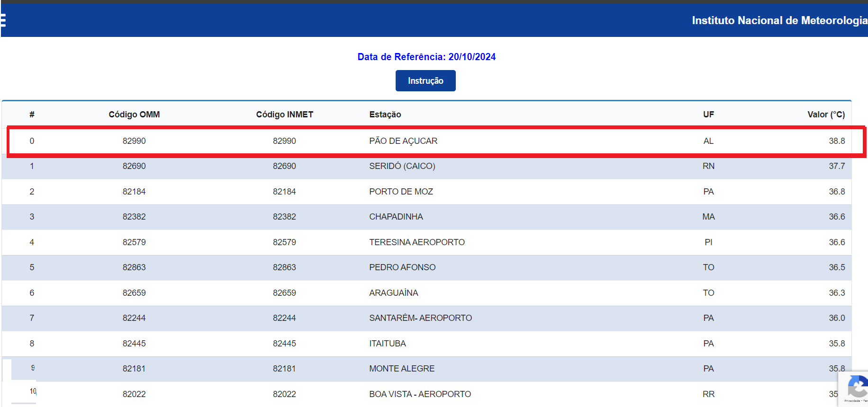Click Código OMM cell 82579
868x407 pixels.
(134, 242)
